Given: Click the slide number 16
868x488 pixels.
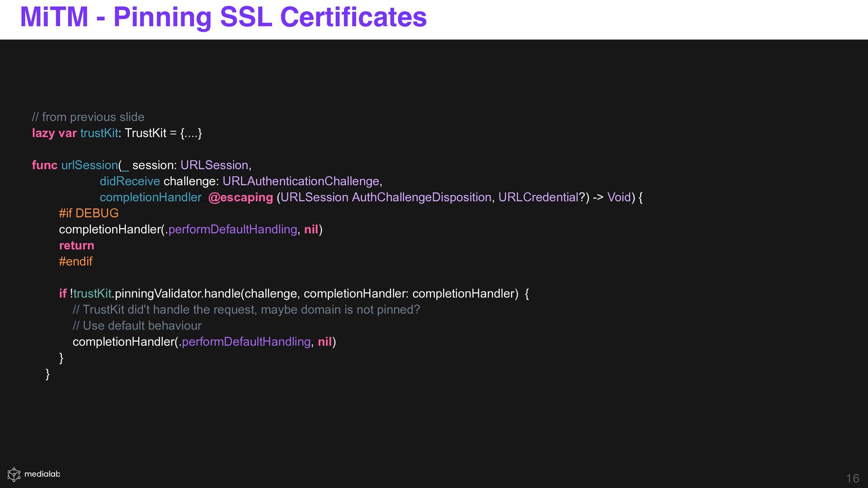Looking at the screenshot, I should 852,478.
